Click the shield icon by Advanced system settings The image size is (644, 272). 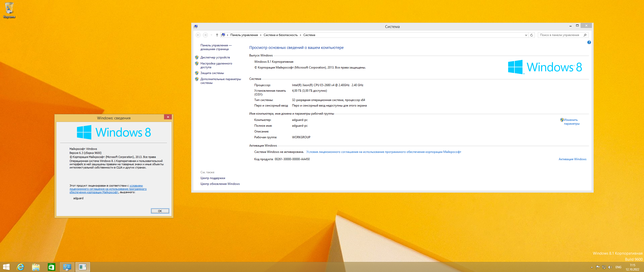tap(197, 79)
